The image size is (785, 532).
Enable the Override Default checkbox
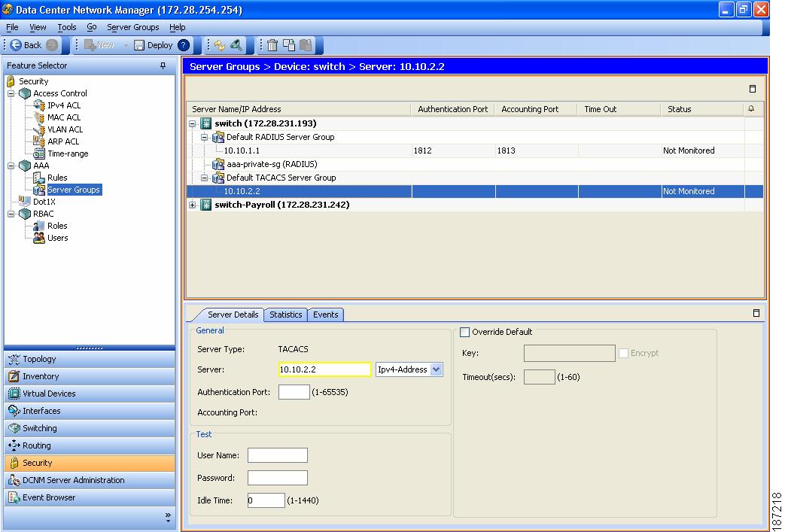point(464,332)
